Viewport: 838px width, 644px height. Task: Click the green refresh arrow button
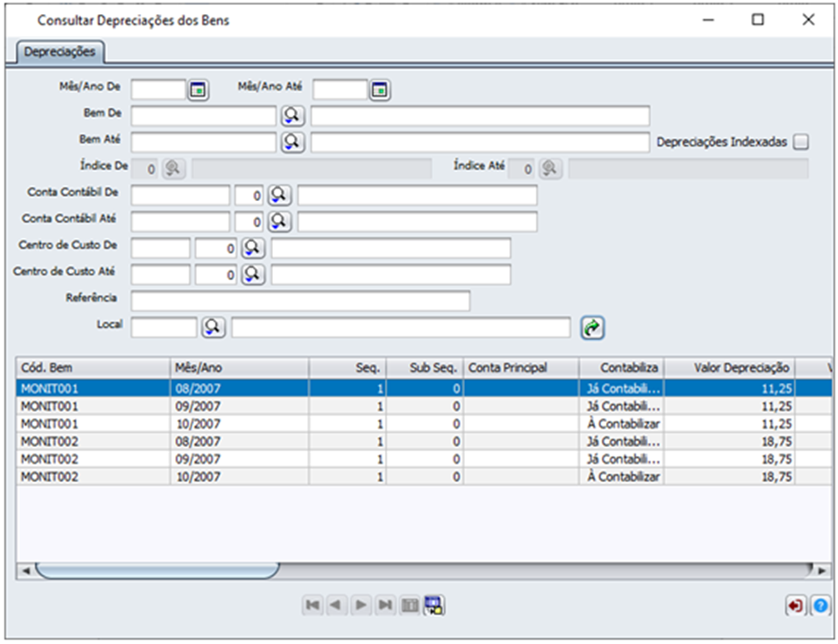tap(592, 327)
